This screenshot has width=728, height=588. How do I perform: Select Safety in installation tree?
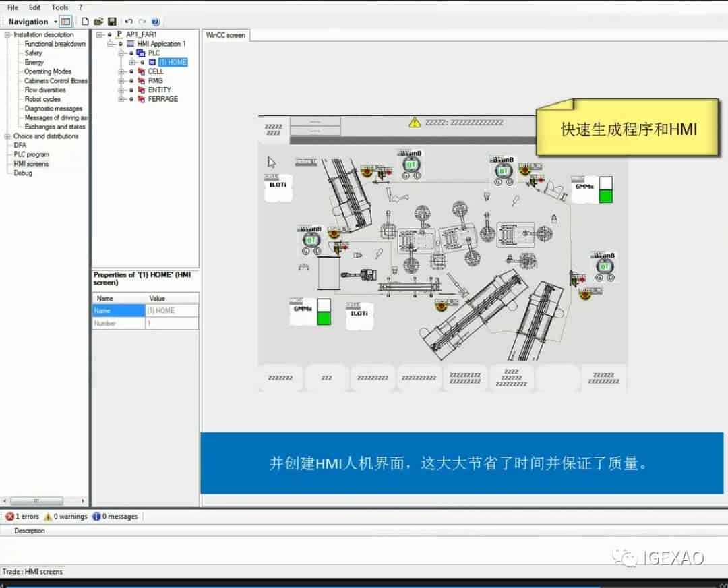(34, 53)
